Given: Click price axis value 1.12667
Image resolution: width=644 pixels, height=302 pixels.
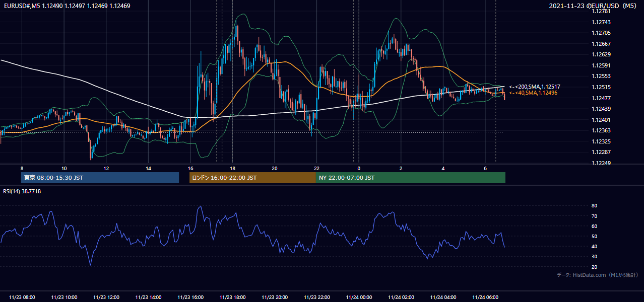Looking at the screenshot, I should pos(601,44).
